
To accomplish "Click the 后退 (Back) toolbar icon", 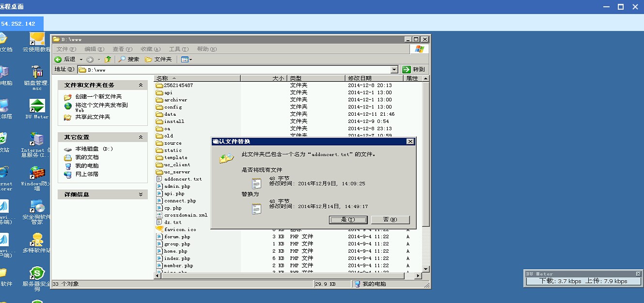I will (63, 59).
